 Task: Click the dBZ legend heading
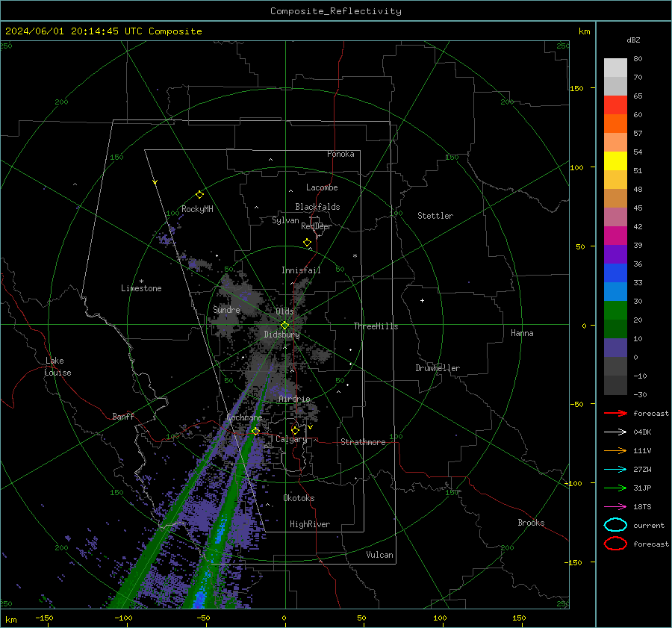(633, 40)
